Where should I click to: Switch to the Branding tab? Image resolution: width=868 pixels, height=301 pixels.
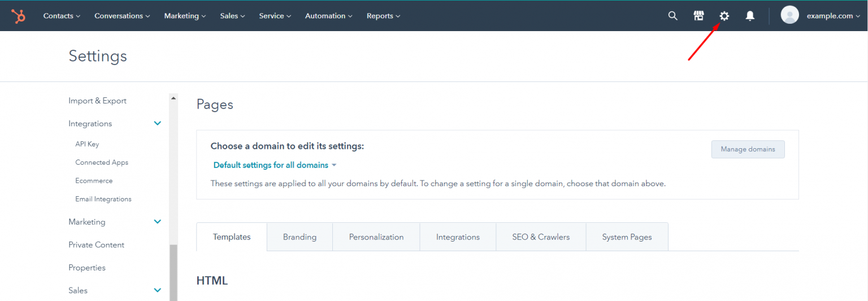(300, 237)
